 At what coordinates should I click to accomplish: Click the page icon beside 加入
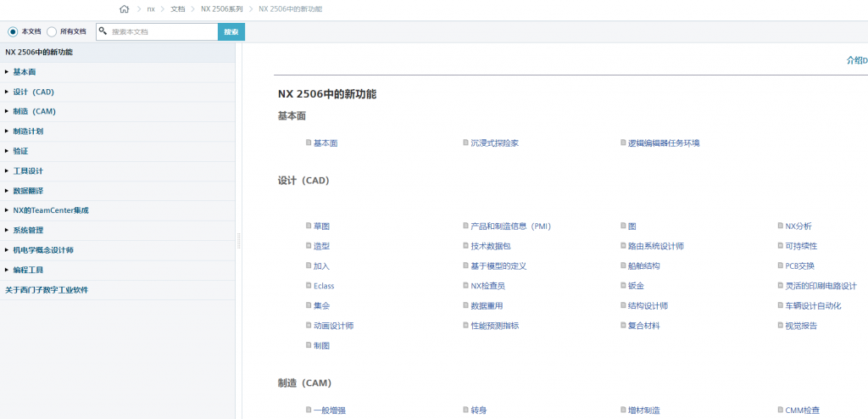point(309,265)
